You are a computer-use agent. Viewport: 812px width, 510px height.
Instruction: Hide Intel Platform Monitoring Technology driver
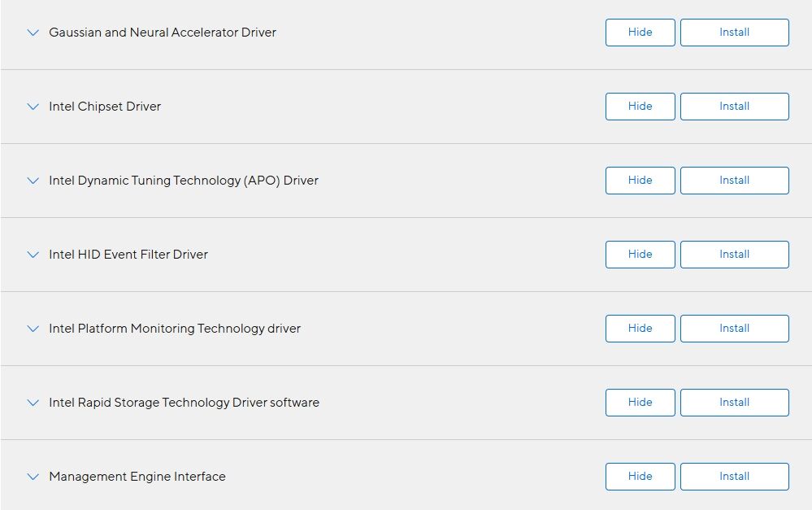click(x=640, y=329)
